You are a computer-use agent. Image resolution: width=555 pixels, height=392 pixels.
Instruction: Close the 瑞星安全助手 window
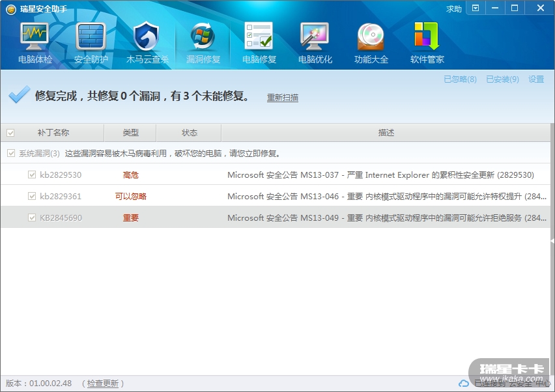(x=540, y=8)
